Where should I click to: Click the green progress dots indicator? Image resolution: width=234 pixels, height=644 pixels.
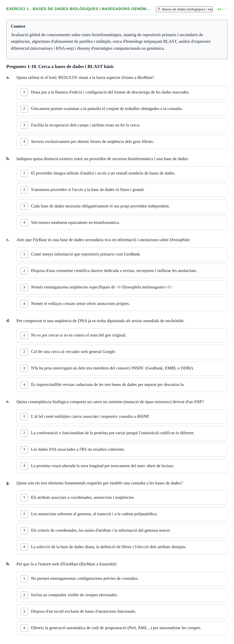[x=222, y=9]
